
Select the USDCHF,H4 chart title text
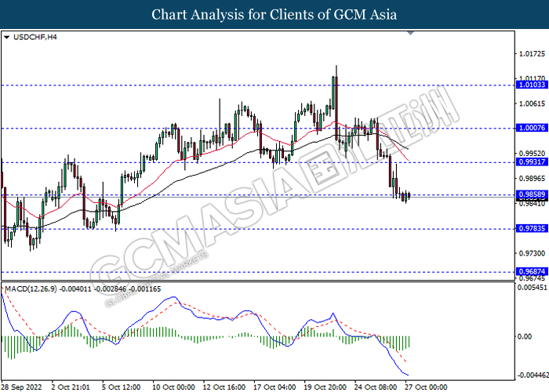click(35, 37)
